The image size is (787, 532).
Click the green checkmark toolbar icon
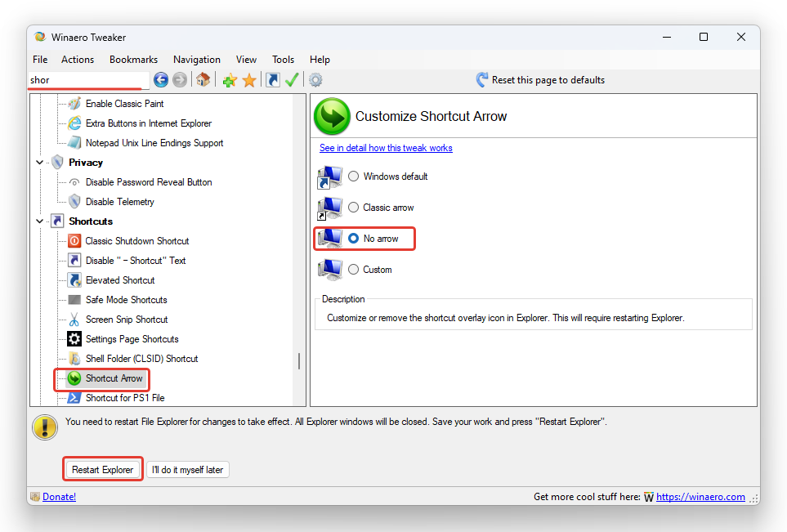click(292, 80)
